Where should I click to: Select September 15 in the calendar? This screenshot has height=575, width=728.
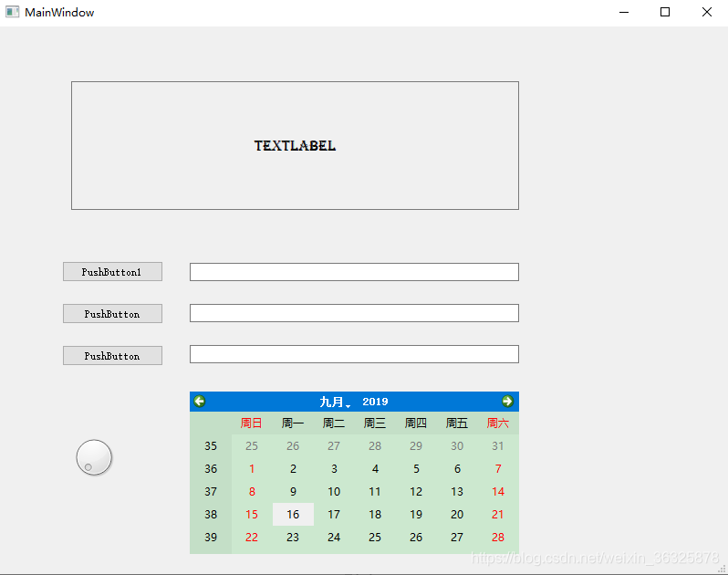[252, 514]
